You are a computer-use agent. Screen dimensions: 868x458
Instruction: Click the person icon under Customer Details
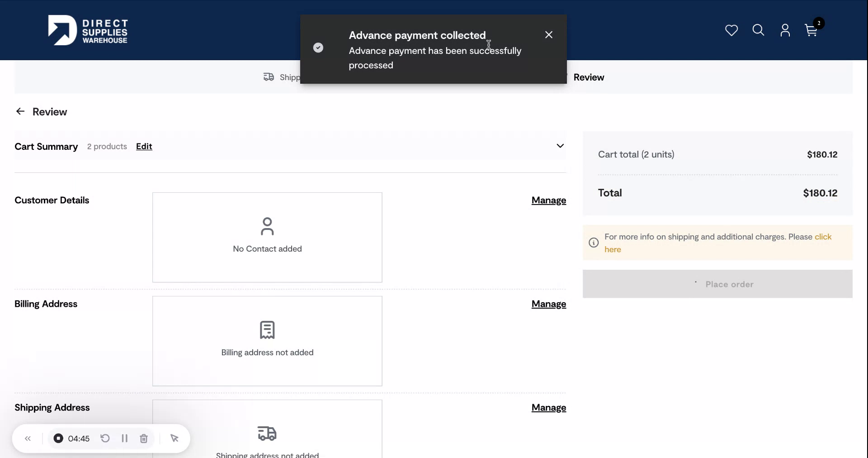pos(267,227)
